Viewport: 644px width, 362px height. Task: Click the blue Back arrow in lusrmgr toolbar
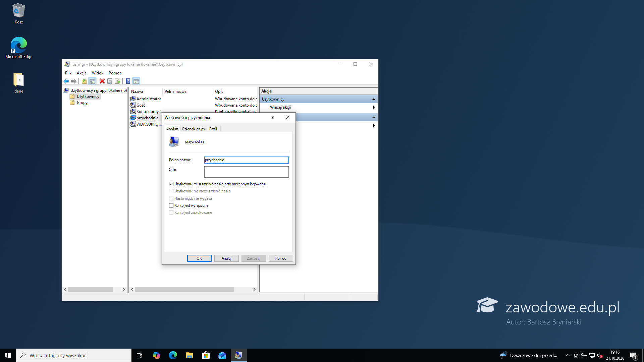66,81
